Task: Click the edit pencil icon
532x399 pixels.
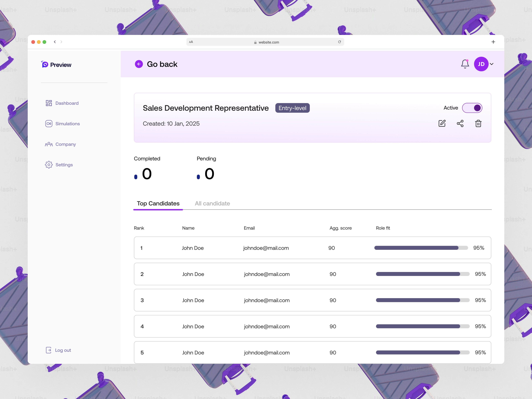Action: [442, 123]
